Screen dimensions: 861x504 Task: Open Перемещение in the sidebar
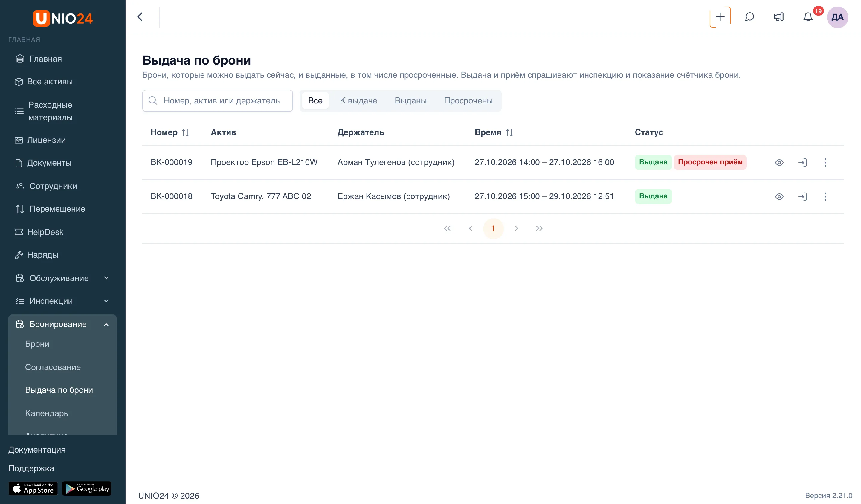coord(62,209)
